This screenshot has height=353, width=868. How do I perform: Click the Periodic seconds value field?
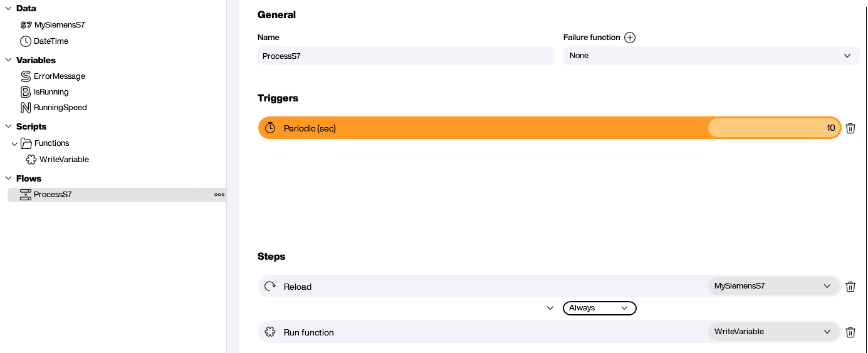point(774,128)
